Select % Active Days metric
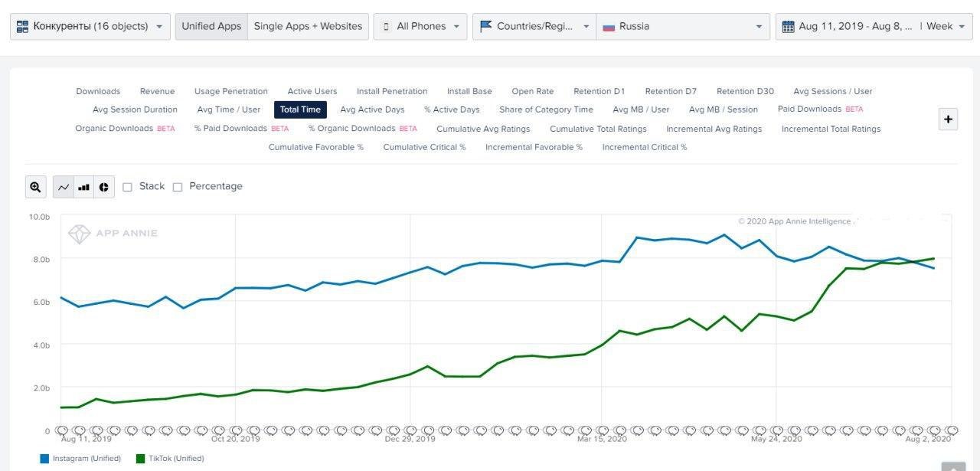Viewport: 980px width, 471px height. click(452, 110)
